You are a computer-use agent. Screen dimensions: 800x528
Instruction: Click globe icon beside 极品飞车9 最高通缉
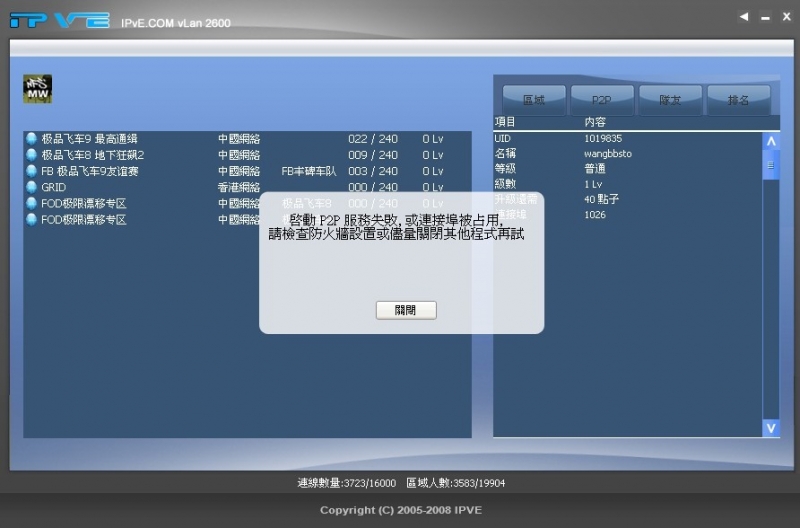(x=32, y=139)
